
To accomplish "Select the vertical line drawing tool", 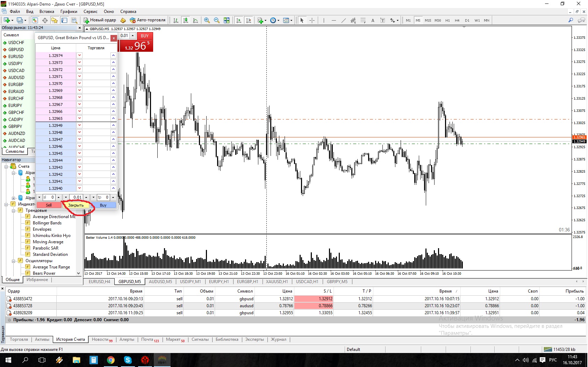I will click(324, 20).
